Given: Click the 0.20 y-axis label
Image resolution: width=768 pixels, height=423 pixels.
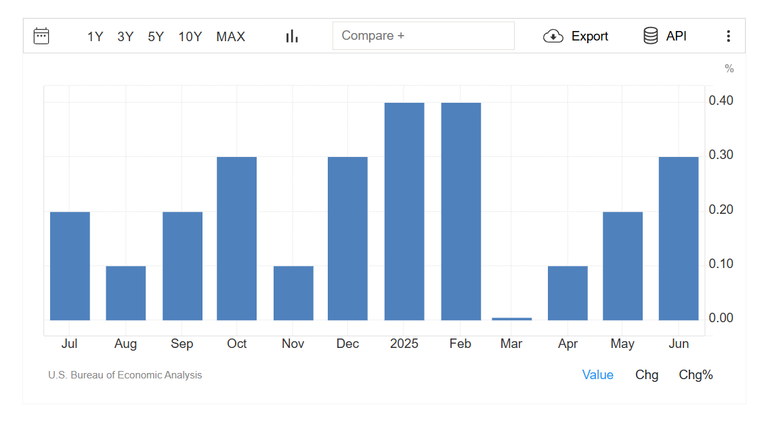Looking at the screenshot, I should (721, 210).
